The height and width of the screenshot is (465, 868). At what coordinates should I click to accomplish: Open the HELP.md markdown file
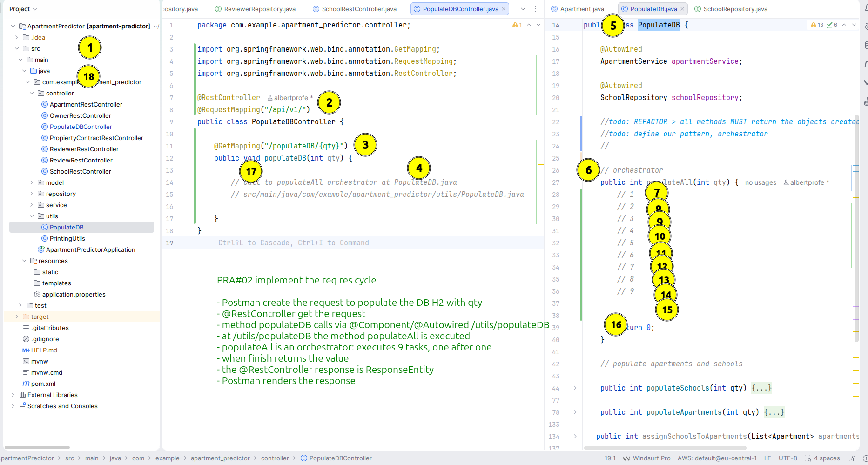[44, 350]
